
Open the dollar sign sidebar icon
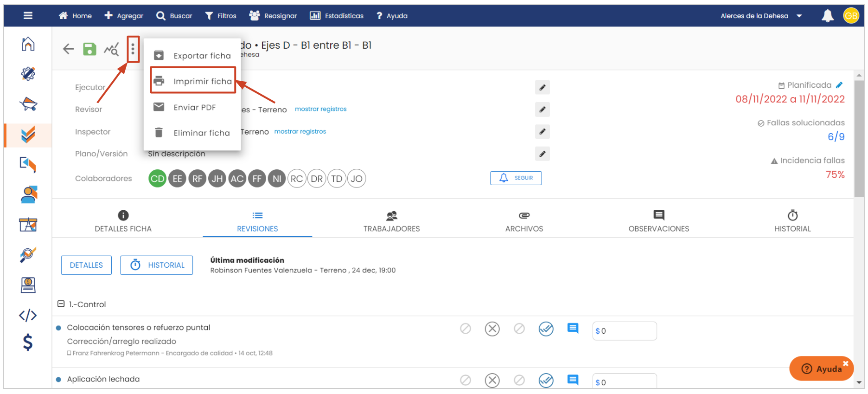pyautogui.click(x=28, y=342)
